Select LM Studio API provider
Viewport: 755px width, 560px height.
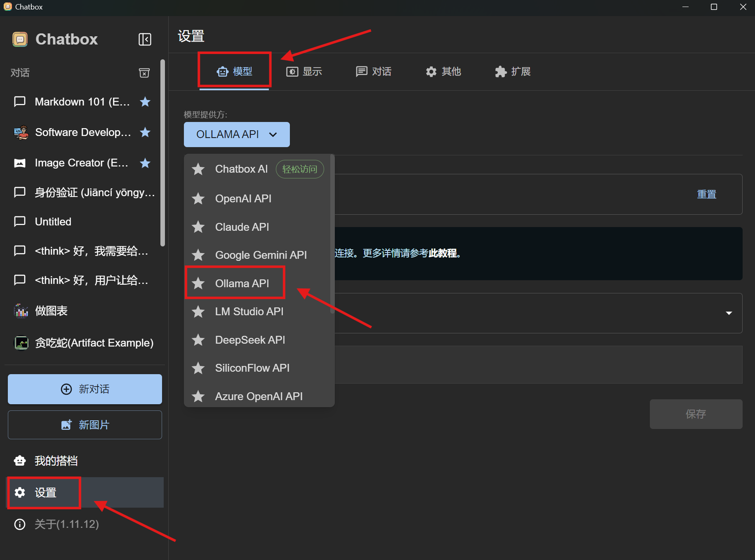(257, 312)
